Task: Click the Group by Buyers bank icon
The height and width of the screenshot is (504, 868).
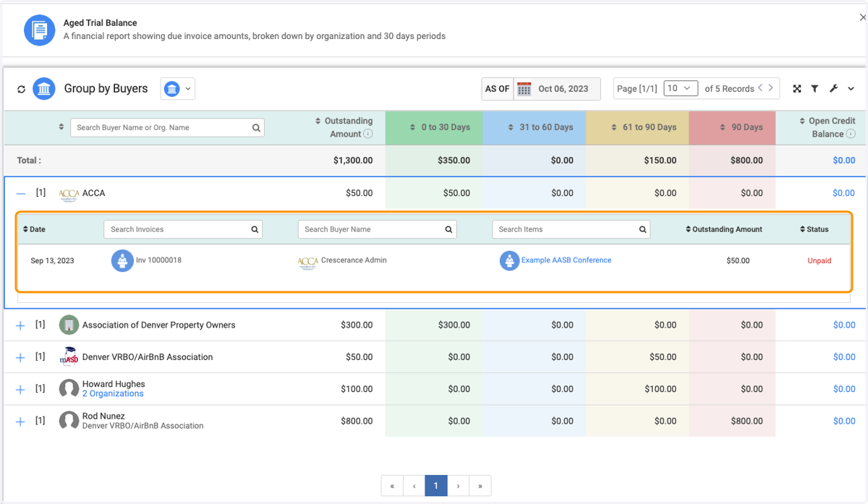Action: [44, 89]
